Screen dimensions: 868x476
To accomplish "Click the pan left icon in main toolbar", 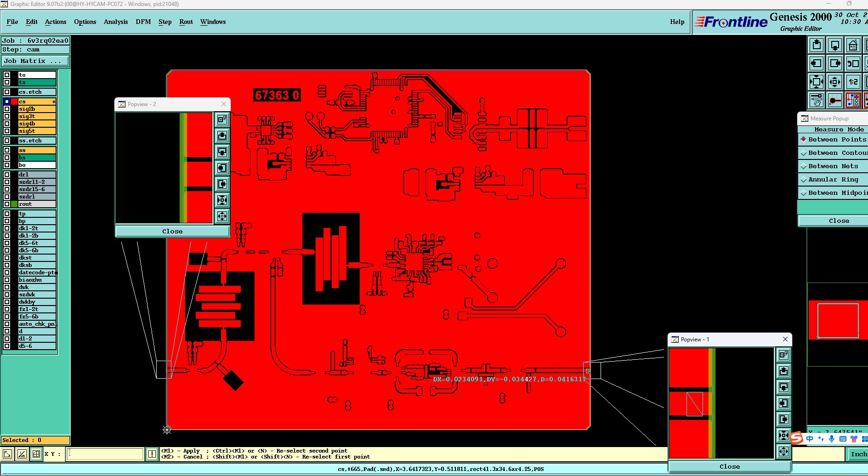I will pos(817,63).
